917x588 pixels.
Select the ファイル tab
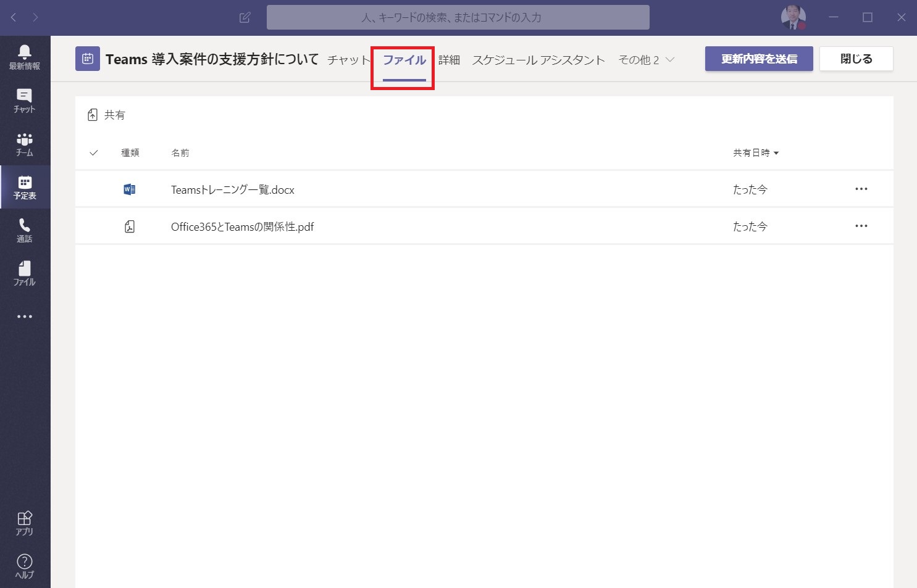(404, 60)
